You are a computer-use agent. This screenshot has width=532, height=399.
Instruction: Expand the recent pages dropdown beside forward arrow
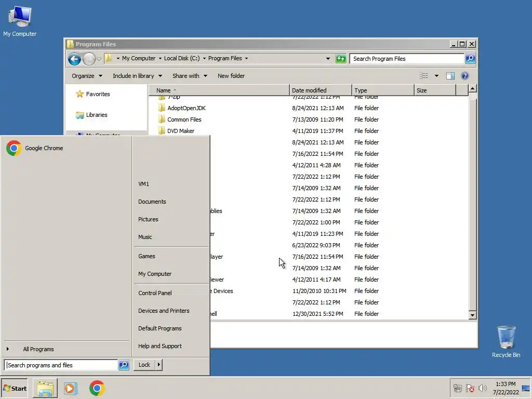[x=99, y=59]
